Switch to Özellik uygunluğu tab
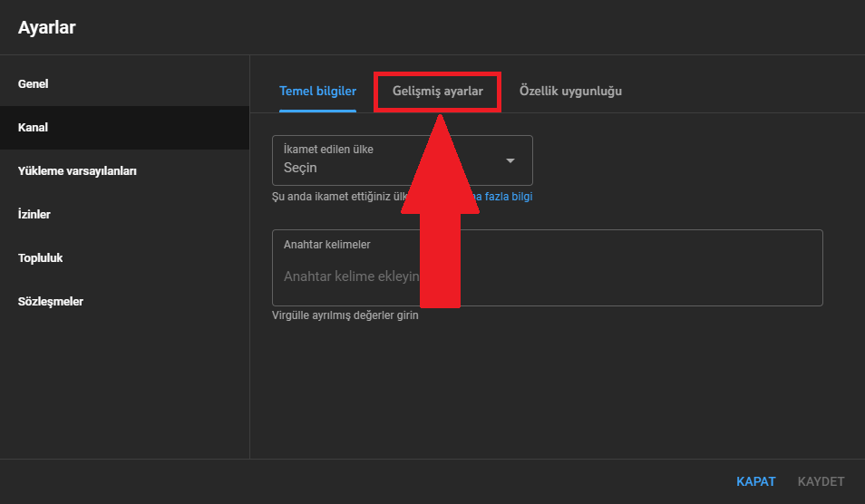The height and width of the screenshot is (504, 865). click(x=570, y=92)
